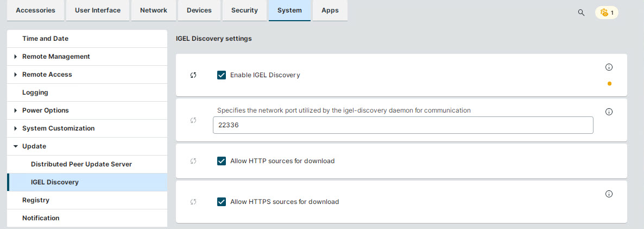Expand the Remote Management tree arrow

point(16,57)
